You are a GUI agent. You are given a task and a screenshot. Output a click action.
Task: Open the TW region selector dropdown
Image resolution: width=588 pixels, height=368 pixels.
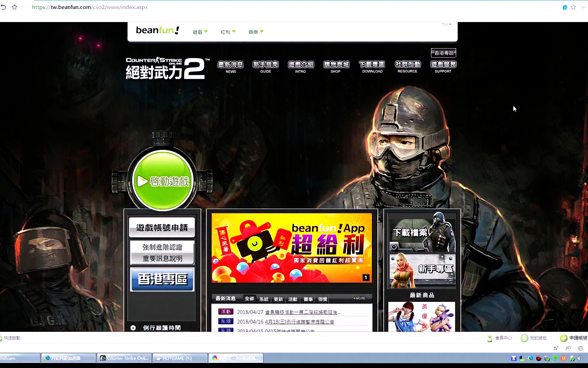pyautogui.click(x=447, y=24)
